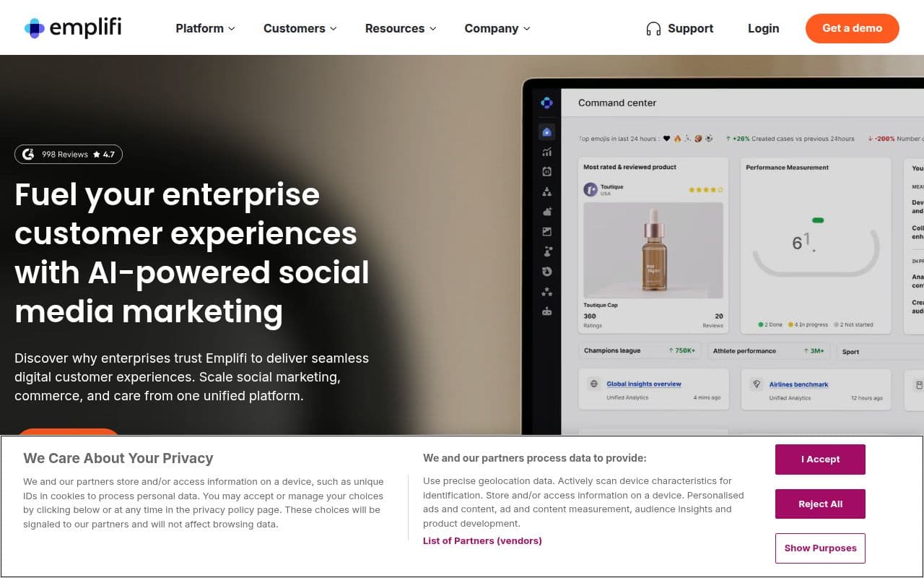Click the calendar scheduler icon in the sidebar
The image size is (924, 578).
[546, 171]
